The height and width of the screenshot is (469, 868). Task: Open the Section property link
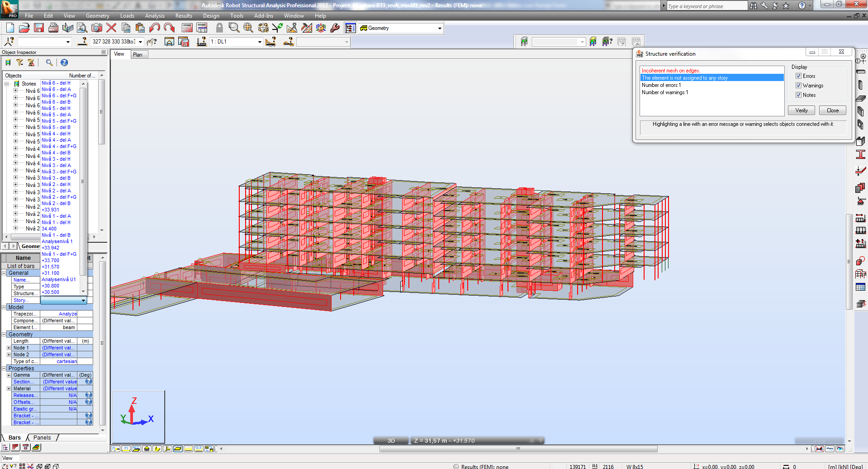pyautogui.click(x=23, y=382)
